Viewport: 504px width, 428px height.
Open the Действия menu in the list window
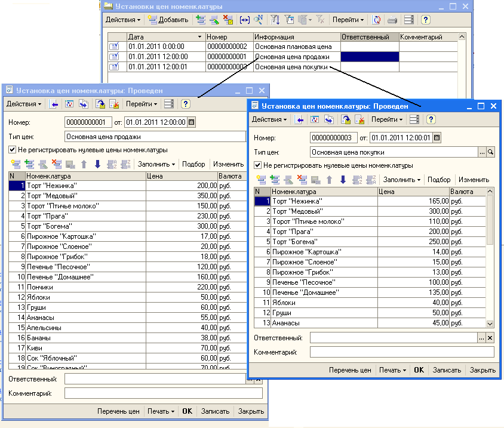pyautogui.click(x=123, y=20)
